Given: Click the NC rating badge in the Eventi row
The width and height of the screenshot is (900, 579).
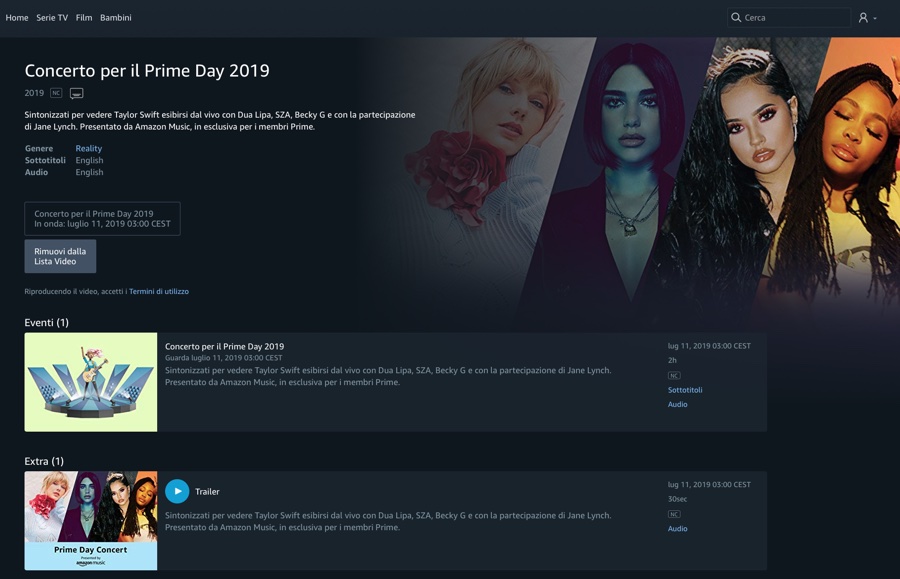Looking at the screenshot, I should click(x=674, y=375).
